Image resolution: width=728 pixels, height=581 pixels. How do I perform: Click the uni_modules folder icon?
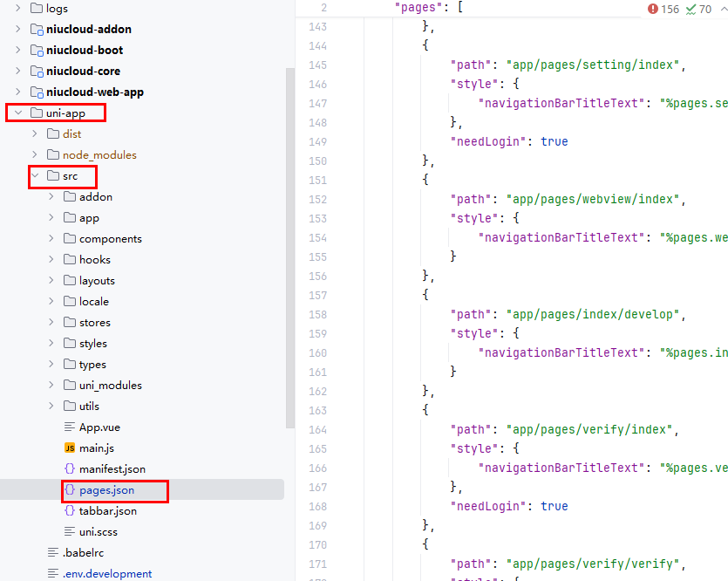(x=70, y=386)
